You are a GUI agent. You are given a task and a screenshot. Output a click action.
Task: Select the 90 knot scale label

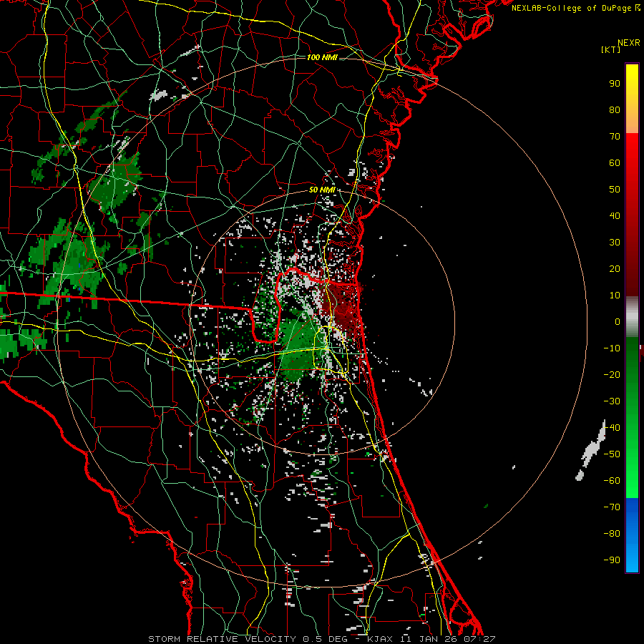pyautogui.click(x=615, y=84)
